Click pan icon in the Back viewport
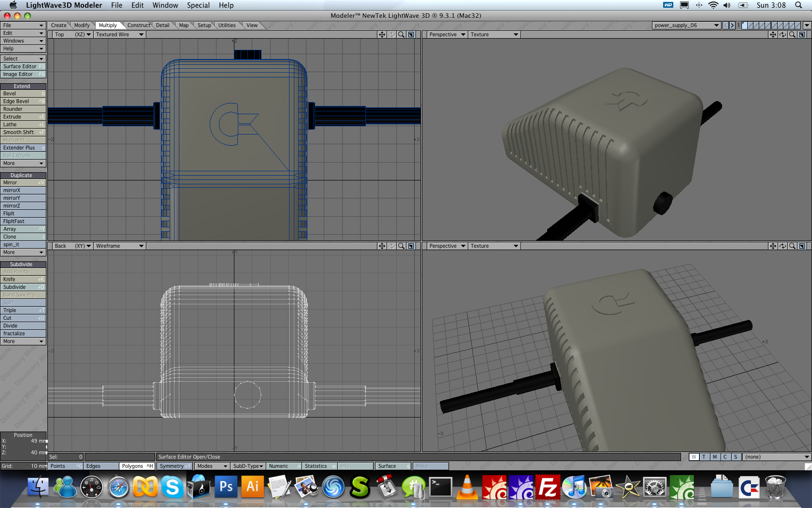Image resolution: width=812 pixels, height=508 pixels. click(382, 246)
